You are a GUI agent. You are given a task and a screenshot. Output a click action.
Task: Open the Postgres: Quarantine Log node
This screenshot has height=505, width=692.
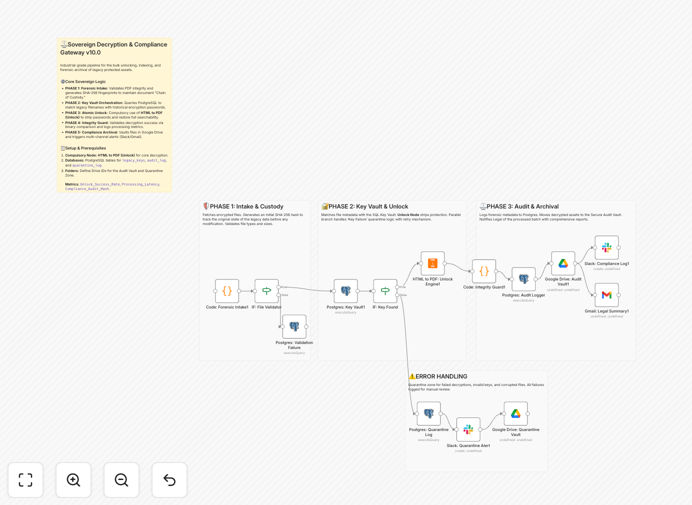429,414
